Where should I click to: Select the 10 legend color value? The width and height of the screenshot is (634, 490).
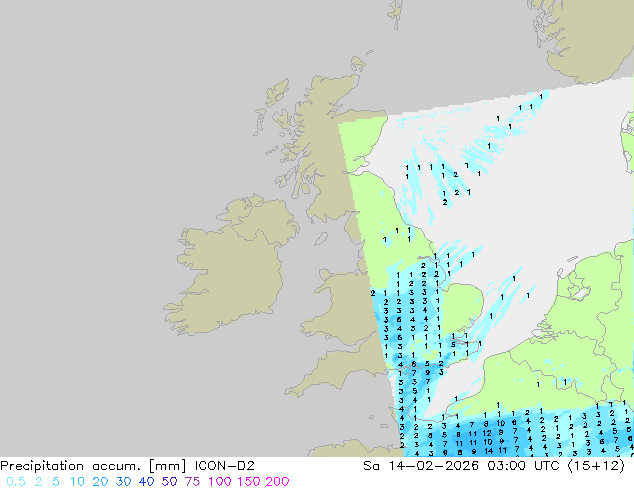click(77, 482)
